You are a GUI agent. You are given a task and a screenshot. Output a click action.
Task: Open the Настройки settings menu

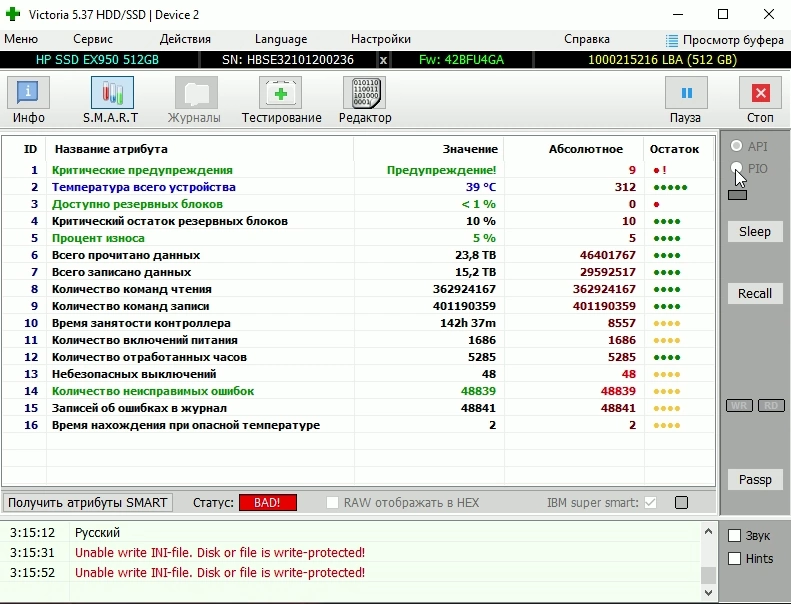pos(381,39)
